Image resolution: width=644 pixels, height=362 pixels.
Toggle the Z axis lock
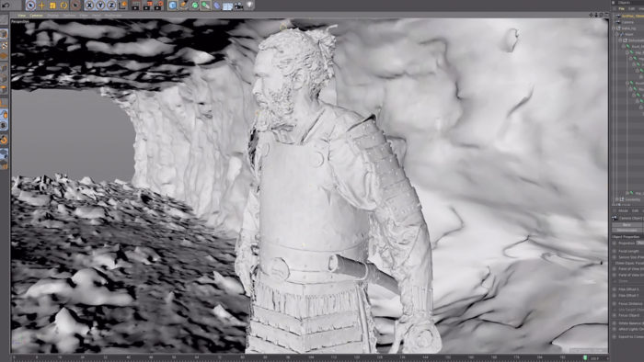(x=111, y=6)
